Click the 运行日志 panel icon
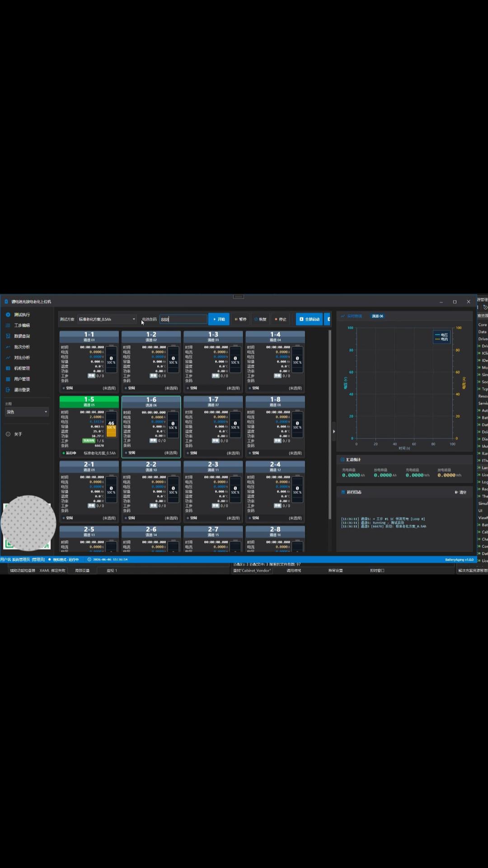 pyautogui.click(x=343, y=492)
